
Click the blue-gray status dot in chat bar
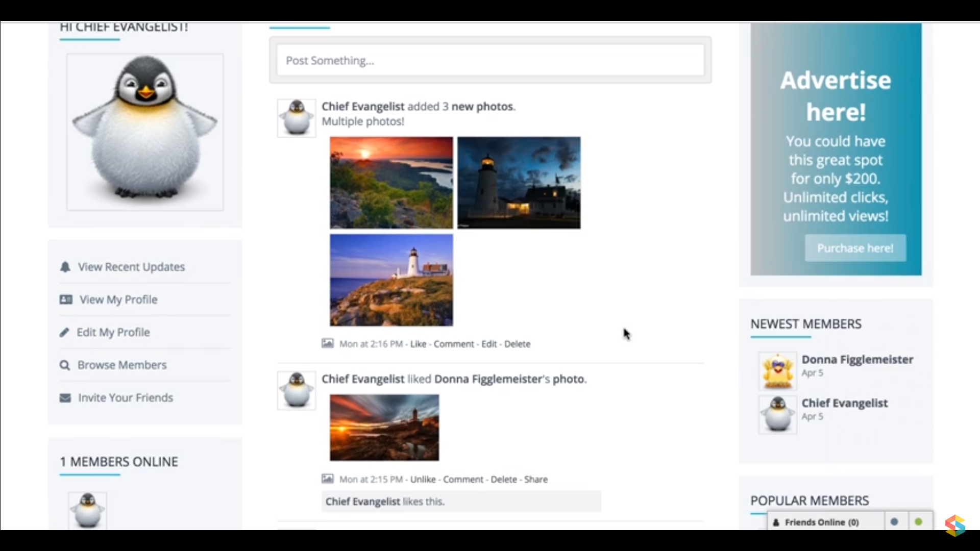pos(894,522)
